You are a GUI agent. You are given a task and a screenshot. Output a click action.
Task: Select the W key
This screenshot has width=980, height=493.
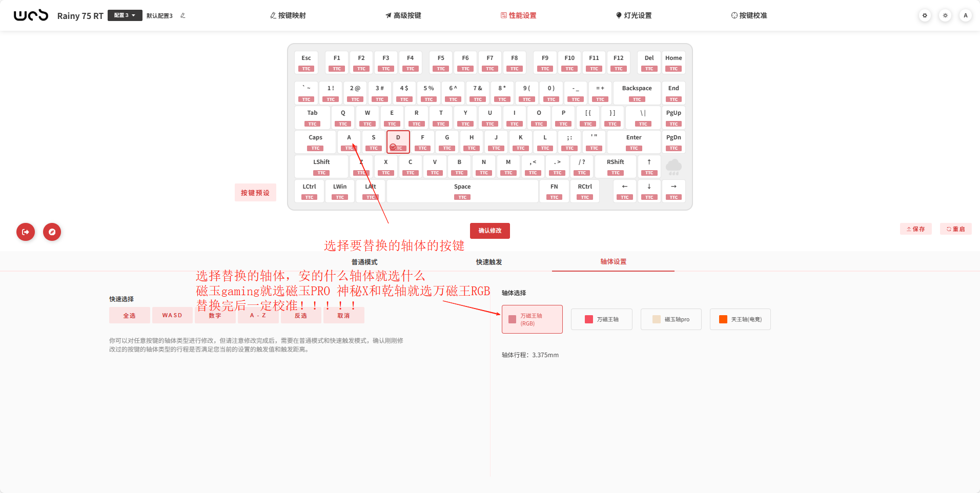(x=367, y=117)
